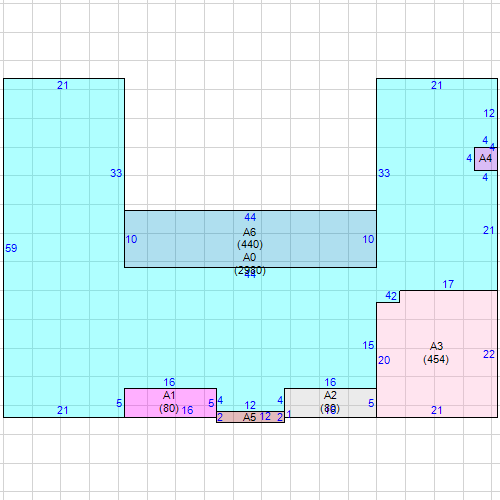Screen dimensions: 500x500
Task: Click the 16 label above A2
Action: click(x=330, y=382)
